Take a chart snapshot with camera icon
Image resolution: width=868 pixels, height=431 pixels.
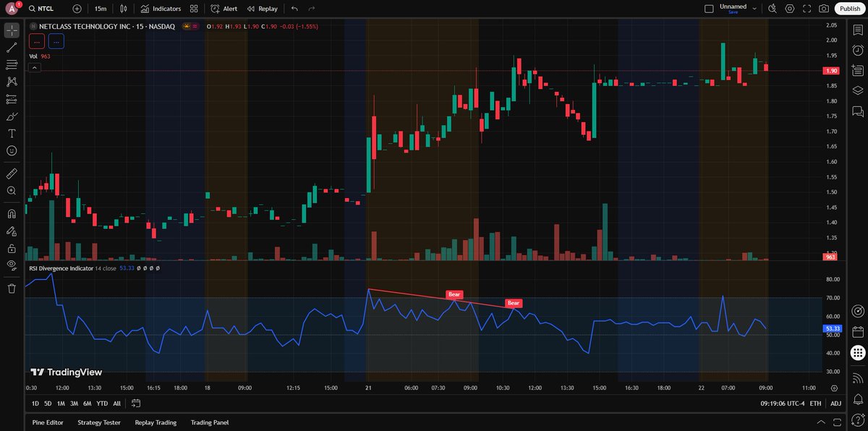(824, 9)
